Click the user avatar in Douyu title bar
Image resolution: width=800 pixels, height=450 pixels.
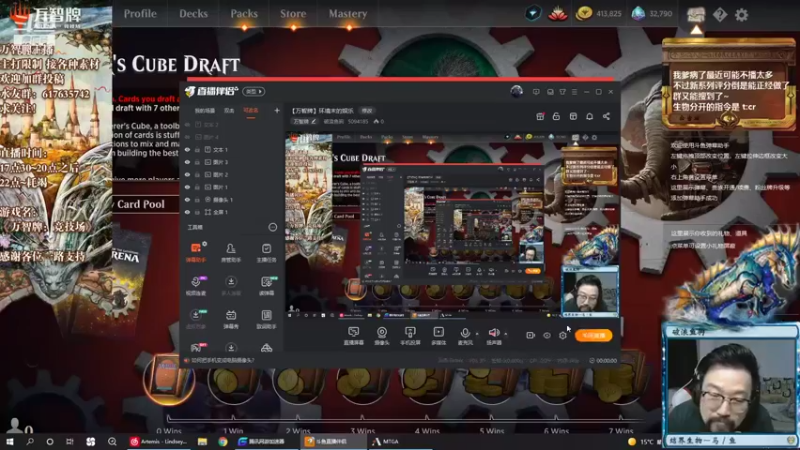[x=516, y=91]
